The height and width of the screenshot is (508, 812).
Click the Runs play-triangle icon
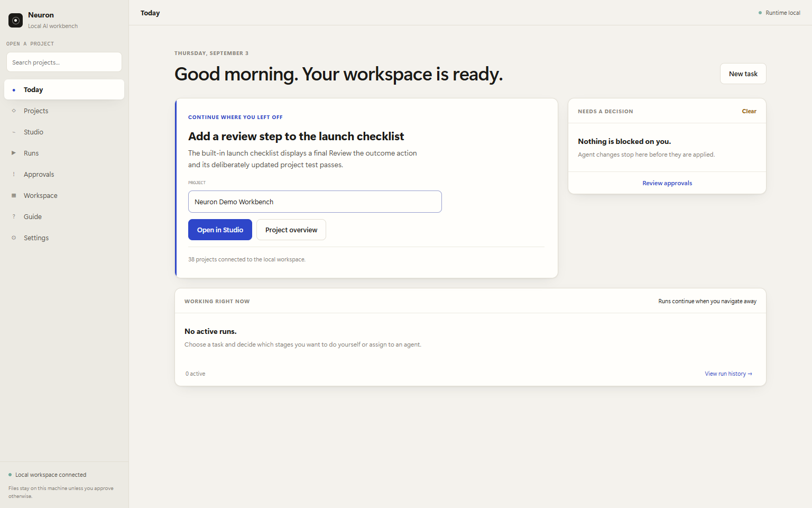point(14,153)
